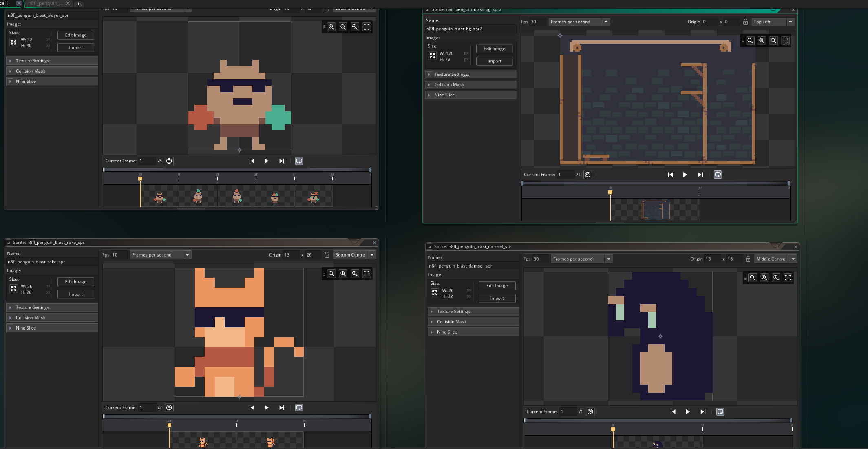Zoom out in rake sprite preview
The height and width of the screenshot is (449, 868).
[331, 274]
